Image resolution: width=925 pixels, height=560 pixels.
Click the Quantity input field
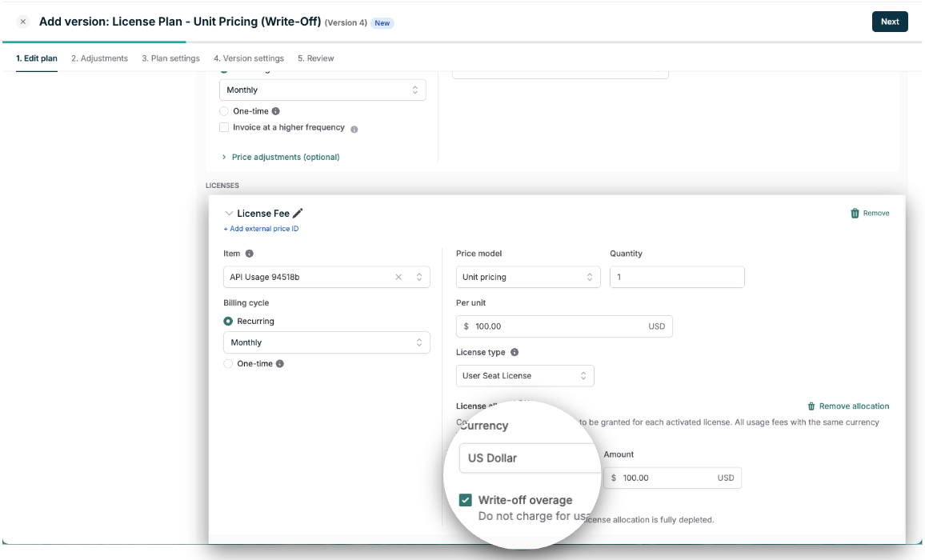pos(677,277)
